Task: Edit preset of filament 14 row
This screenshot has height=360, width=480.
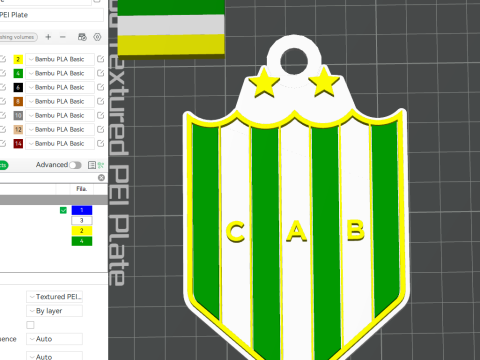Action: [100, 143]
